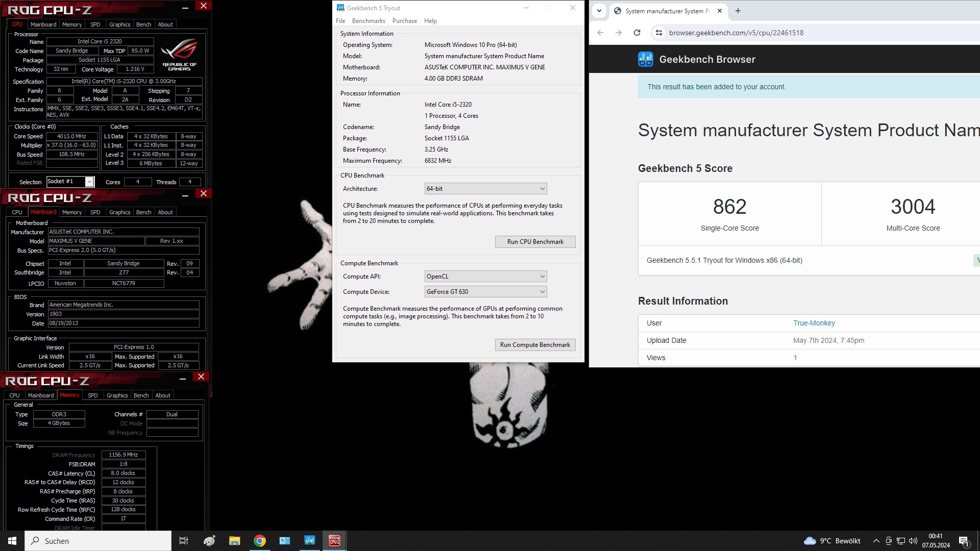
Task: Click the taskbar clock showing 00:41
Action: [x=936, y=541]
